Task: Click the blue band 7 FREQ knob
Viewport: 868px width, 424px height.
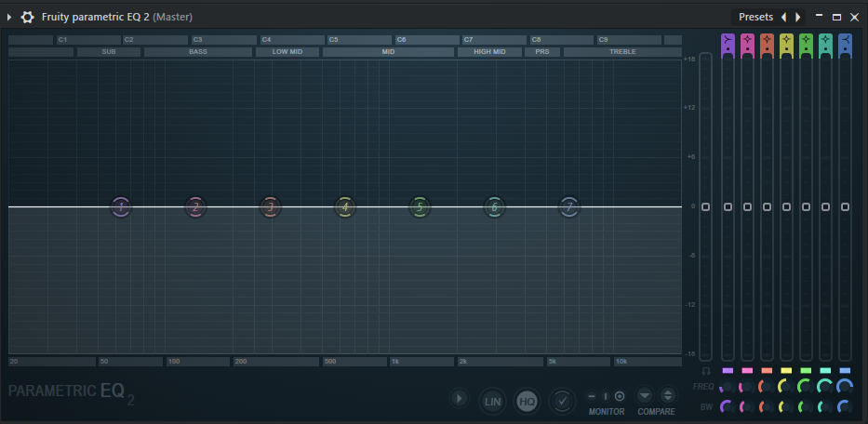Action: click(x=845, y=387)
